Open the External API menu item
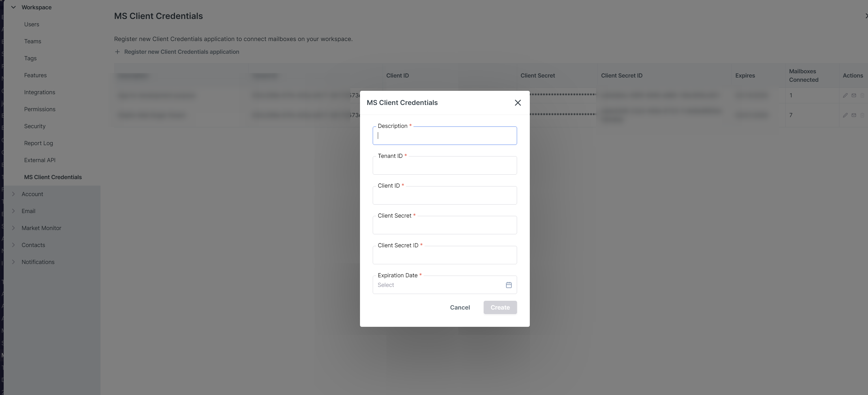The width and height of the screenshot is (868, 395). pos(40,160)
